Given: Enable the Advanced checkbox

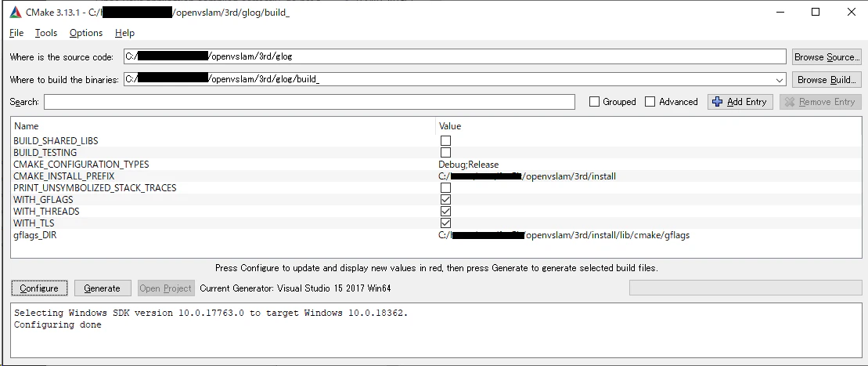Looking at the screenshot, I should pyautogui.click(x=650, y=102).
